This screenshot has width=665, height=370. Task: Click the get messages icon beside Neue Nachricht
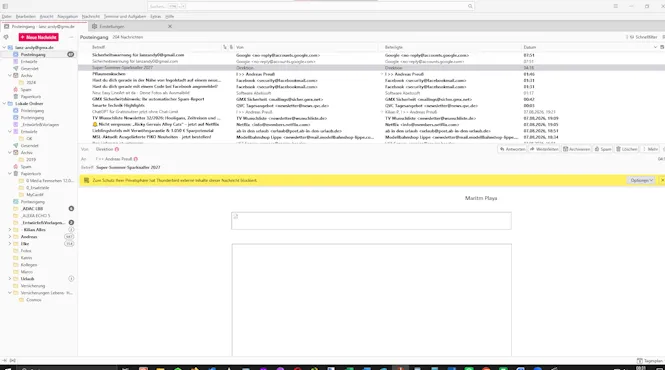click(6, 37)
